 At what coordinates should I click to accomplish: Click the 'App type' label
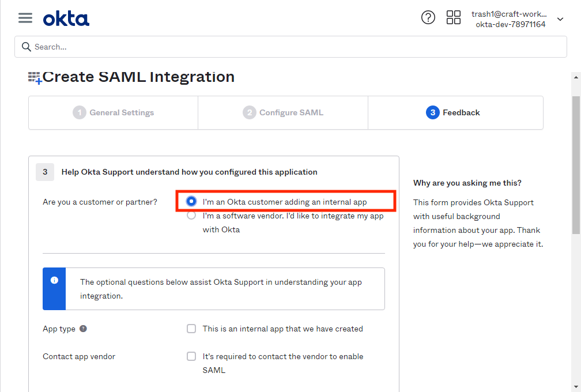(59, 329)
